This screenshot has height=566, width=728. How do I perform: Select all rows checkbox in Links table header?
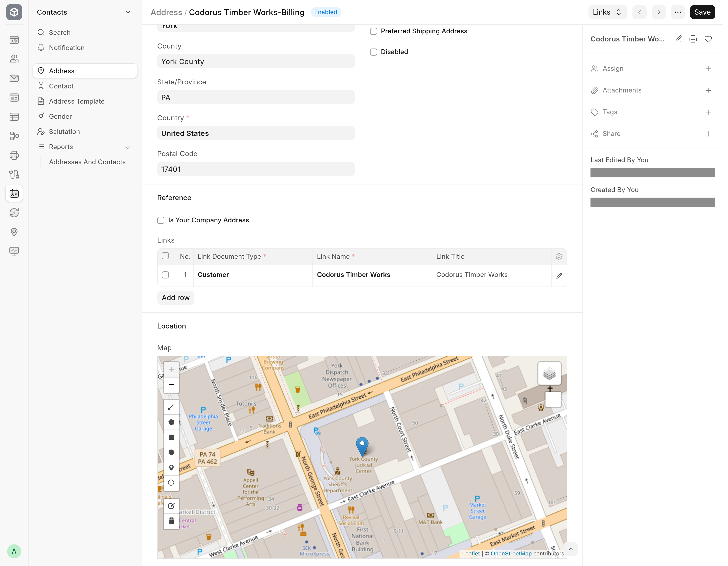[x=165, y=256]
